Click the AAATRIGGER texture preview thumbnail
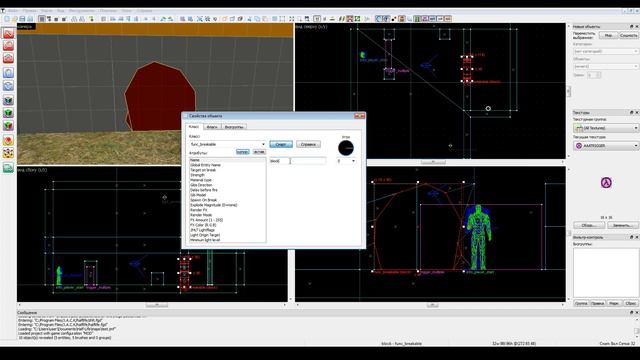This screenshot has height=360, width=640. [606, 183]
